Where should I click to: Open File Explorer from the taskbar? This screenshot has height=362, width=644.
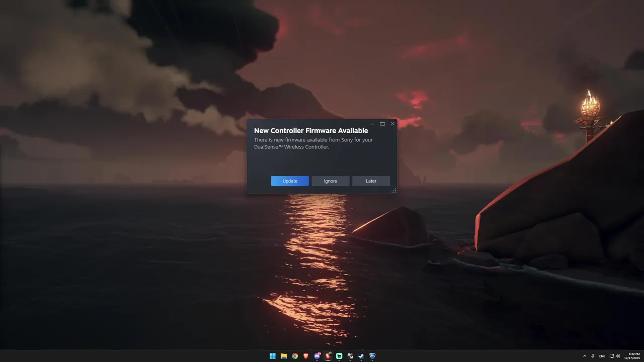[284, 356]
